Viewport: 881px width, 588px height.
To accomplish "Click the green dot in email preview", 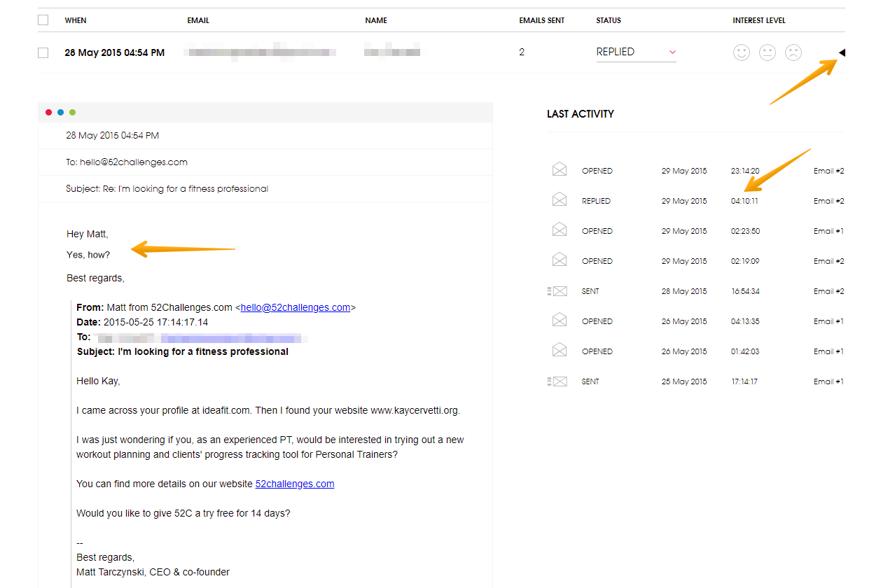I will click(73, 112).
